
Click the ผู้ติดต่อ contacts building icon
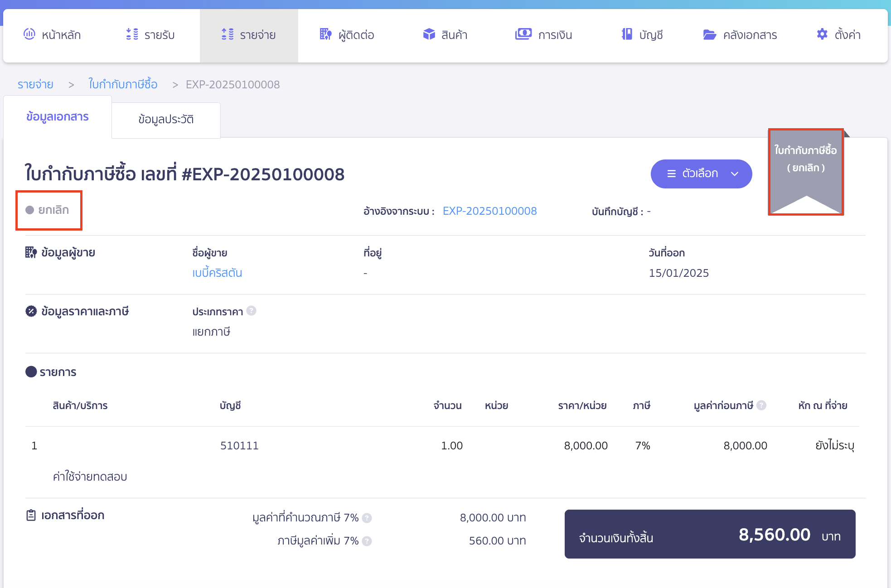tap(325, 34)
